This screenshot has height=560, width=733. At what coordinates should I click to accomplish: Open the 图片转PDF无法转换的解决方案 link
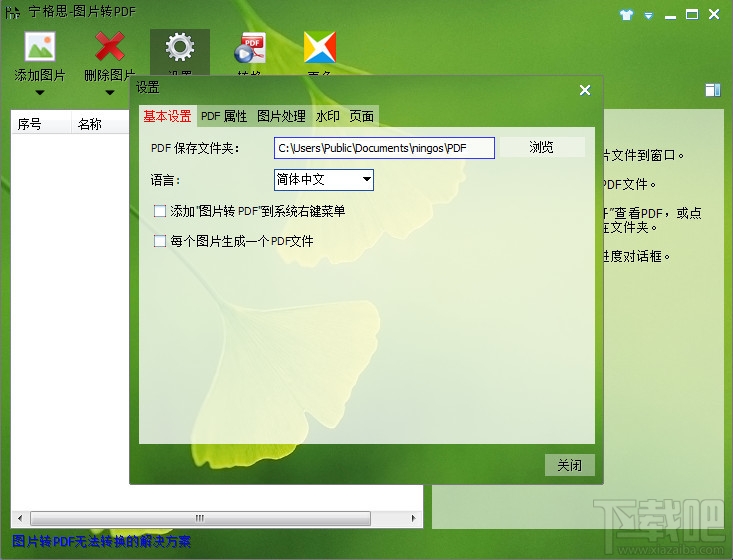click(x=101, y=541)
